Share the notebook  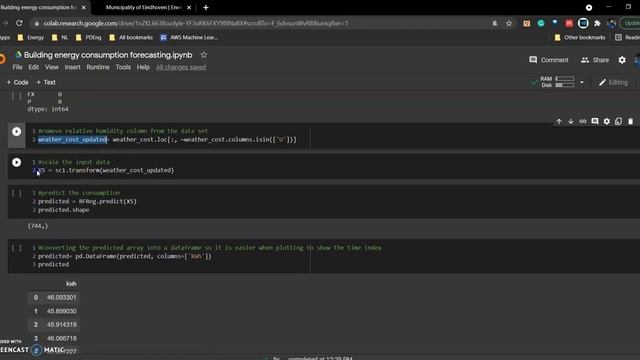[595, 60]
